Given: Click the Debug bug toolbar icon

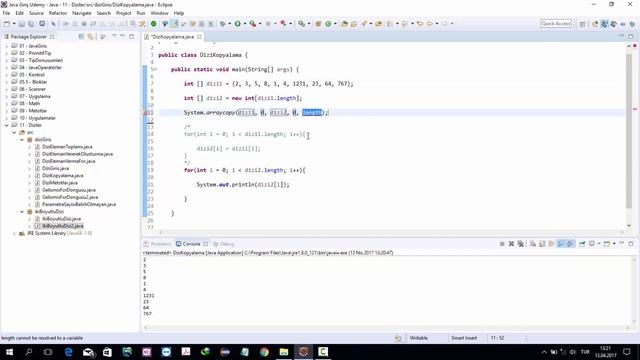Looking at the screenshot, I should [223, 24].
